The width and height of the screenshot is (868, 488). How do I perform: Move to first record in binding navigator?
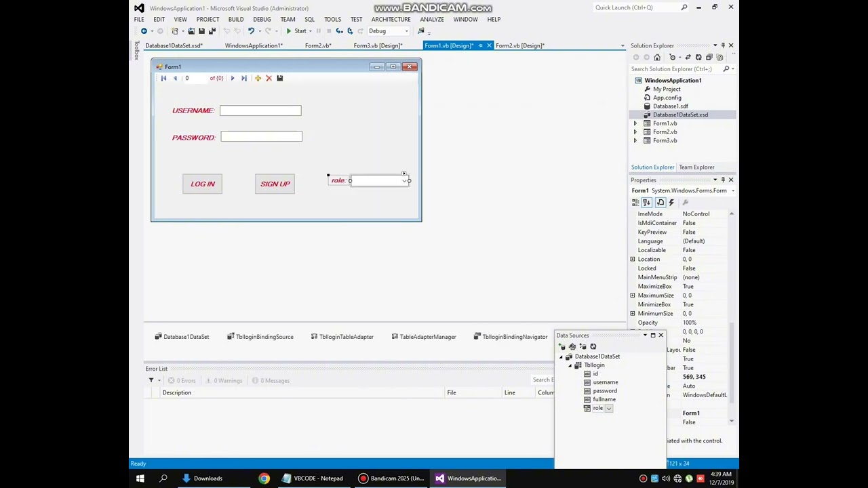(x=163, y=78)
